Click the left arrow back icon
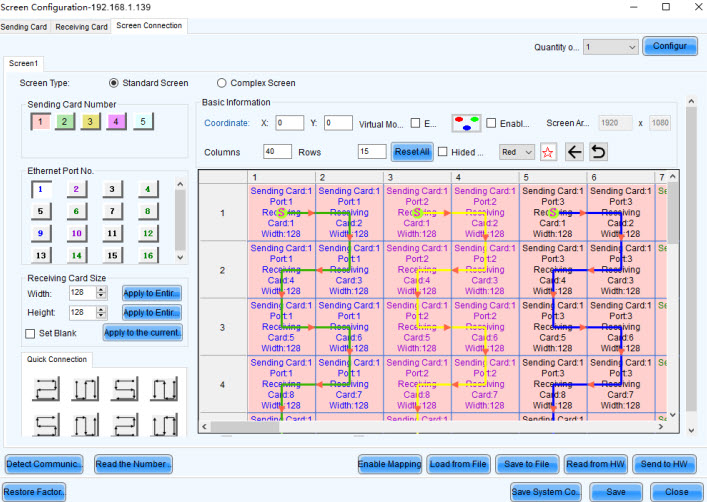 [x=575, y=152]
